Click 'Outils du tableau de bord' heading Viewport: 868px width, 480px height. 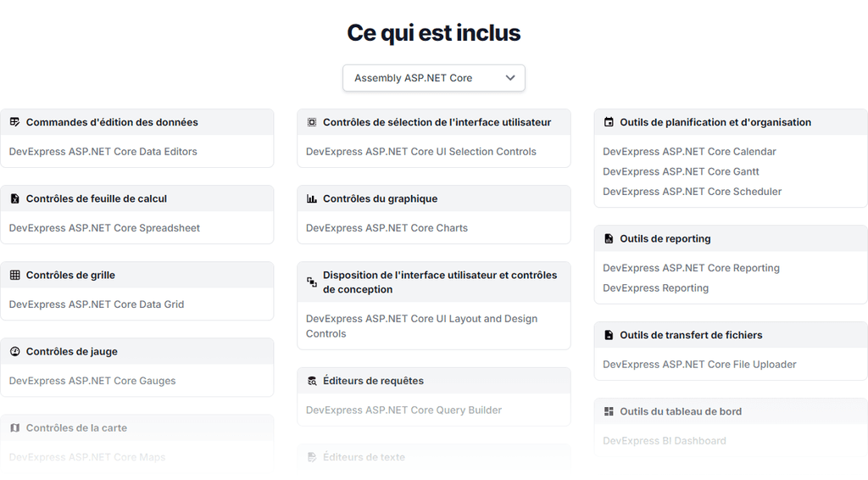[x=681, y=410]
